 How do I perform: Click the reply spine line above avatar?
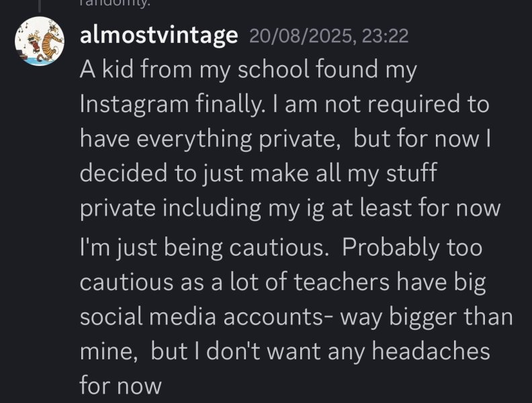click(x=40, y=6)
